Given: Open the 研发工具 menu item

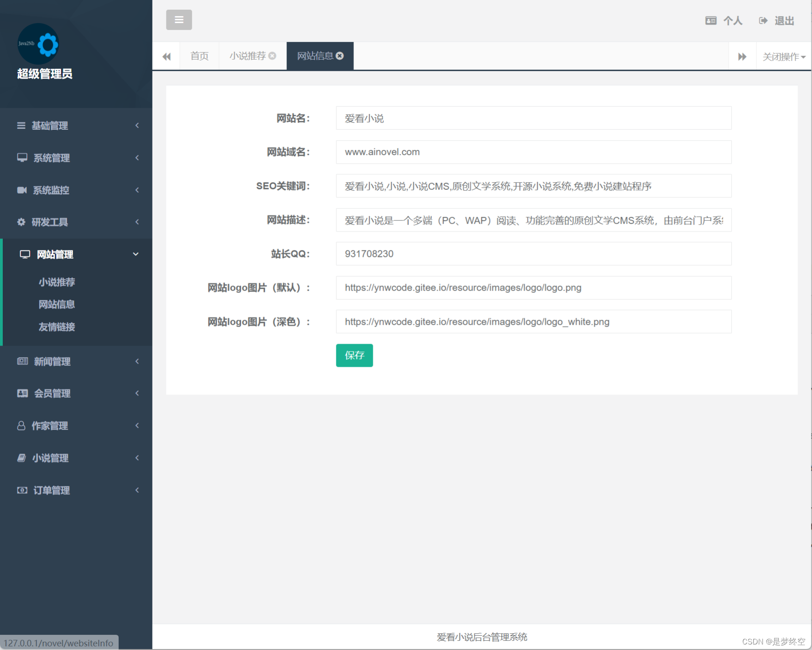Looking at the screenshot, I should (76, 222).
